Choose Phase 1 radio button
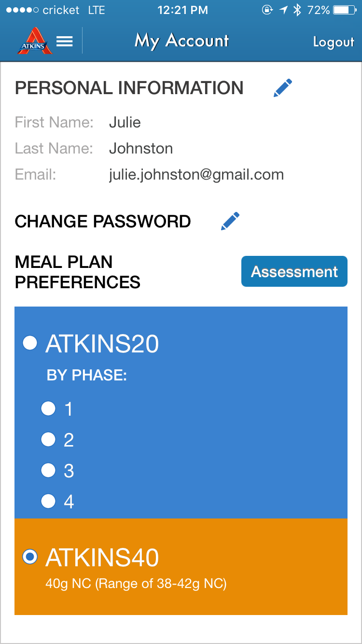 click(48, 408)
